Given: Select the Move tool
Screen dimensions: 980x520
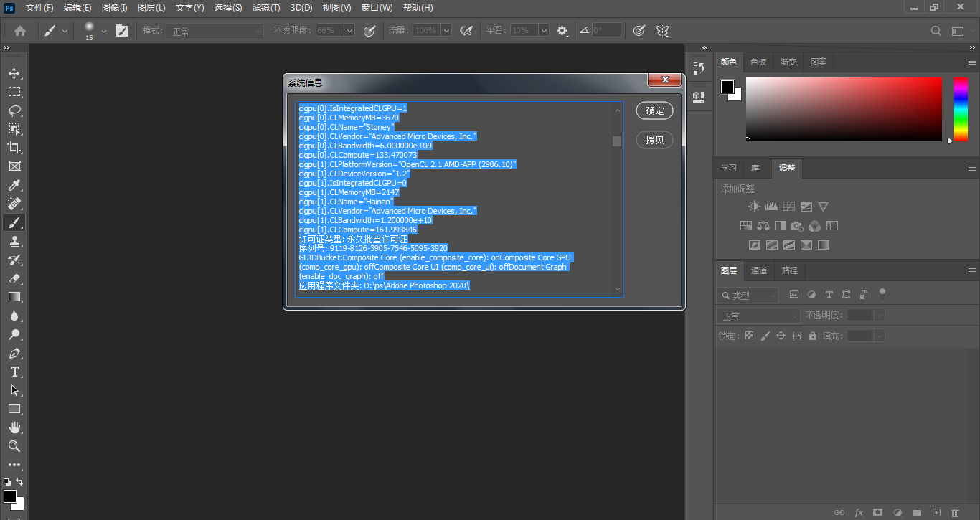Looking at the screenshot, I should click(x=14, y=73).
